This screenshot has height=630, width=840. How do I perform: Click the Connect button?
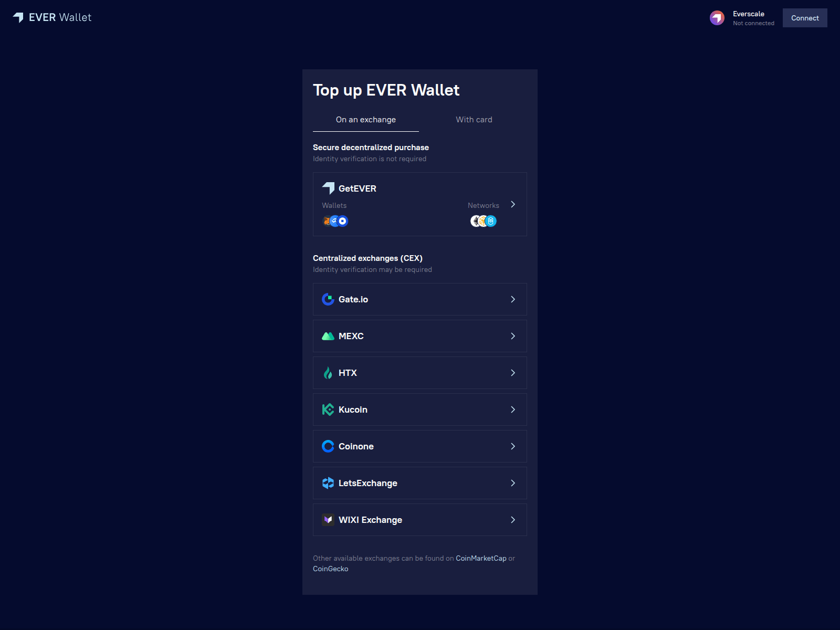coord(805,18)
